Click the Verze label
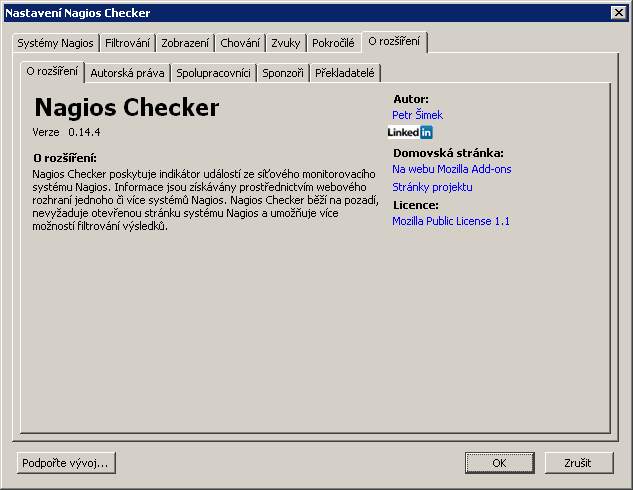 point(46,132)
